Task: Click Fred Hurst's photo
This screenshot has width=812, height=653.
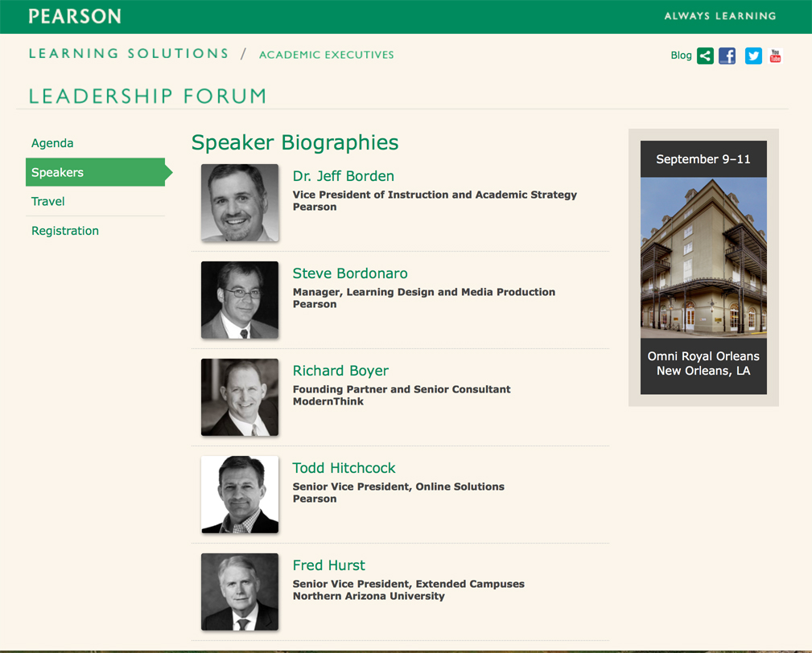Action: pyautogui.click(x=240, y=592)
